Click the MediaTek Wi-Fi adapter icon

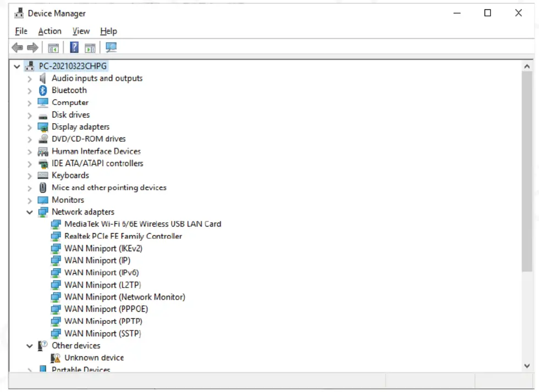point(56,224)
